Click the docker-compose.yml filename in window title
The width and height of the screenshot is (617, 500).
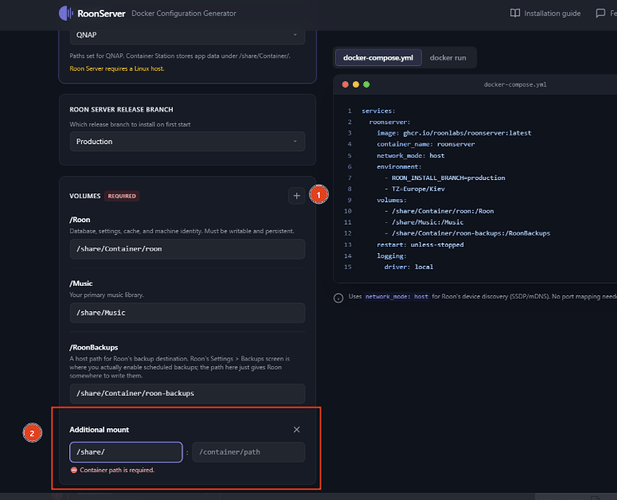515,85
